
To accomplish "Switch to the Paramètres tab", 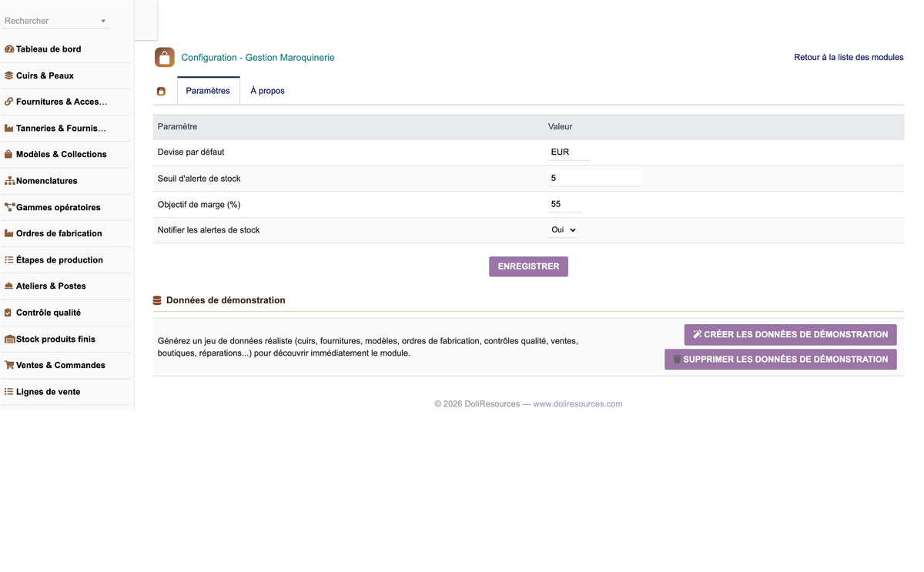I will click(208, 91).
